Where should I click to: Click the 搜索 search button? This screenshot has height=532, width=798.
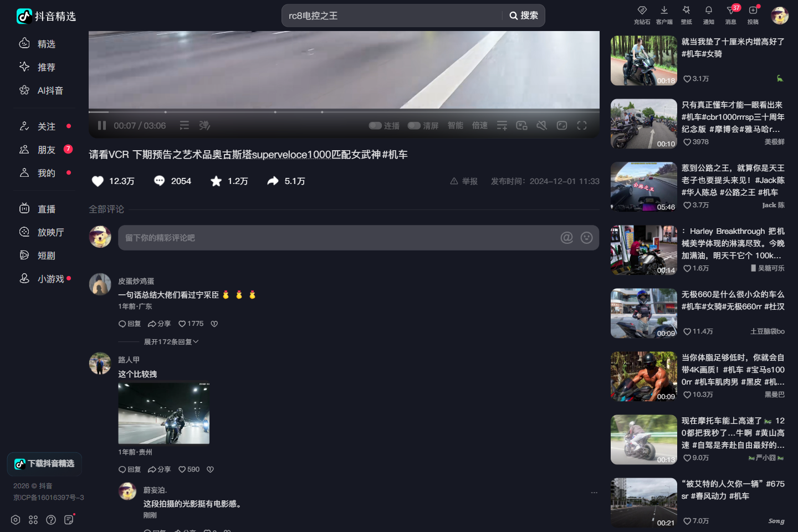tap(524, 16)
